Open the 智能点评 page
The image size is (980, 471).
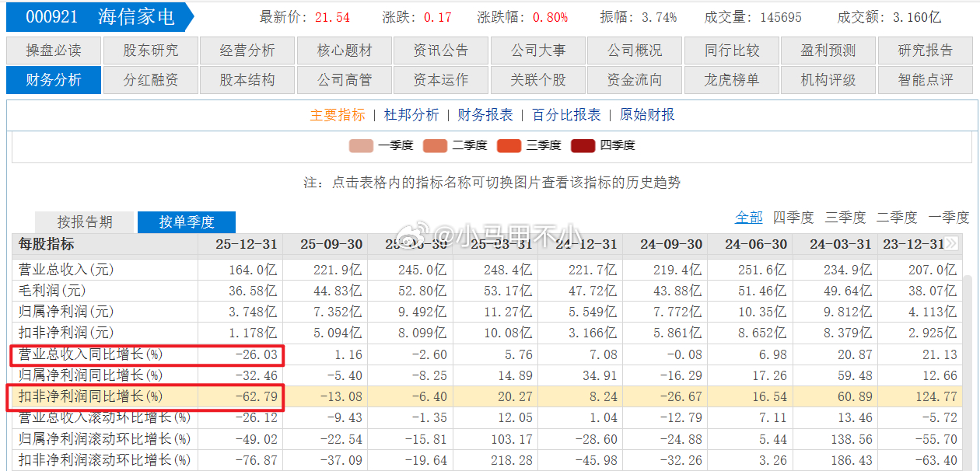(x=925, y=79)
